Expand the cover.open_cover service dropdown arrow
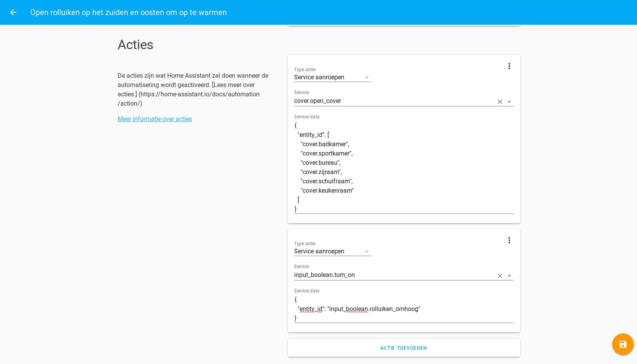This screenshot has height=364, width=637. (509, 102)
